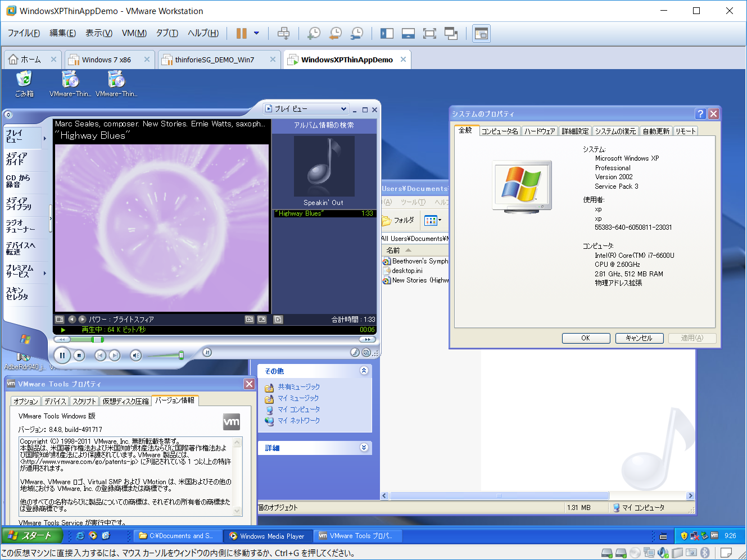Click OK in System Properties dialog
The image size is (747, 560).
586,338
